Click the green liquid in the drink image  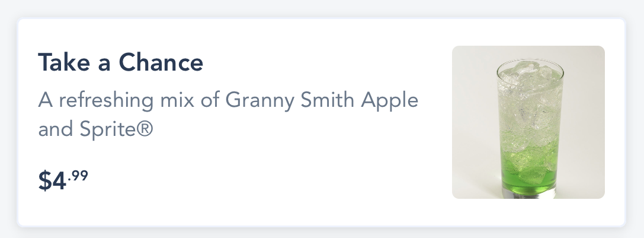[x=530, y=169]
